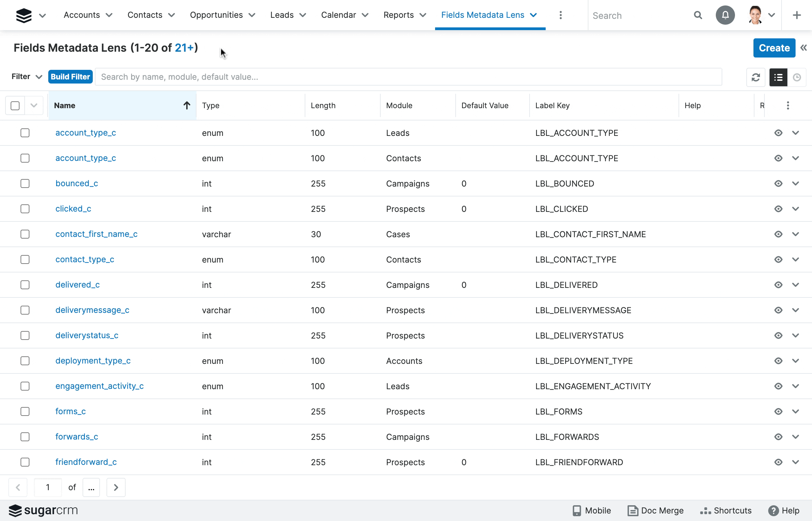Click the notifications bell icon
812x521 pixels.
tap(725, 15)
